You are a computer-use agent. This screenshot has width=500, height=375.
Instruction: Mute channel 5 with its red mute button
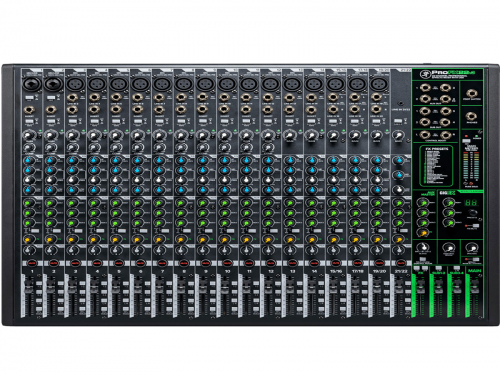coord(118,263)
